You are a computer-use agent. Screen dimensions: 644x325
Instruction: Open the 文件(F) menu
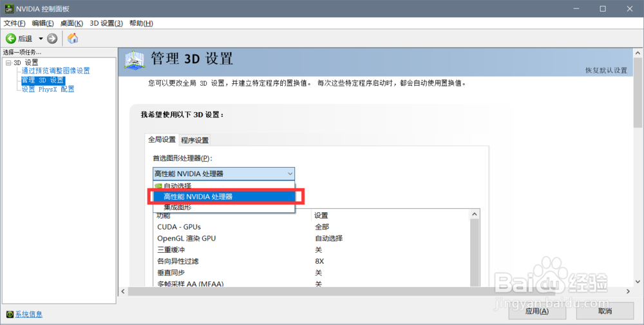14,23
